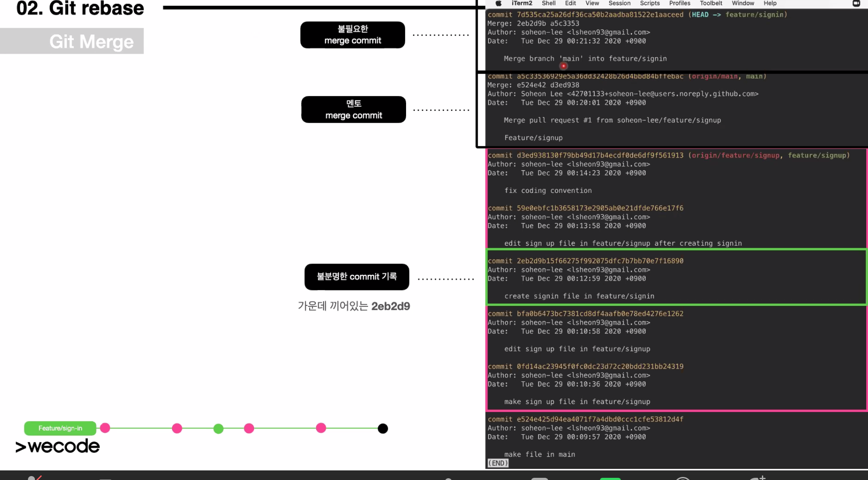Click the muted microphone icon at bottom
868x480 pixels.
34,477
